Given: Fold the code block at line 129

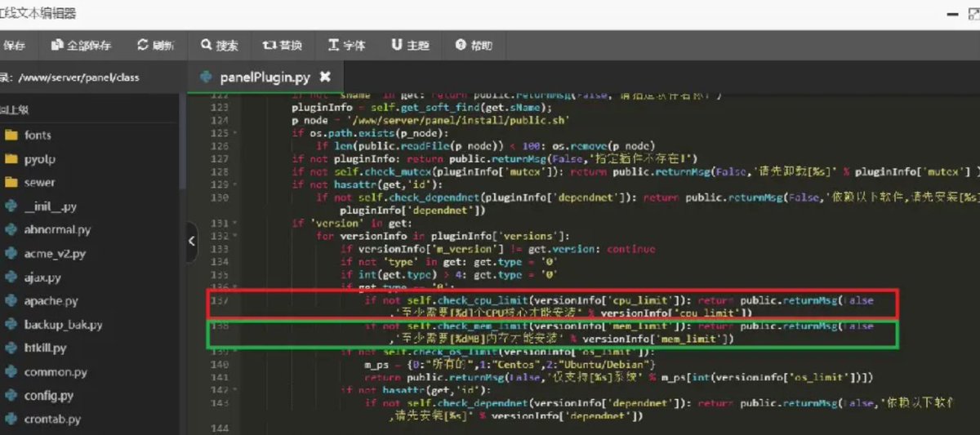Looking at the screenshot, I should (x=235, y=184).
